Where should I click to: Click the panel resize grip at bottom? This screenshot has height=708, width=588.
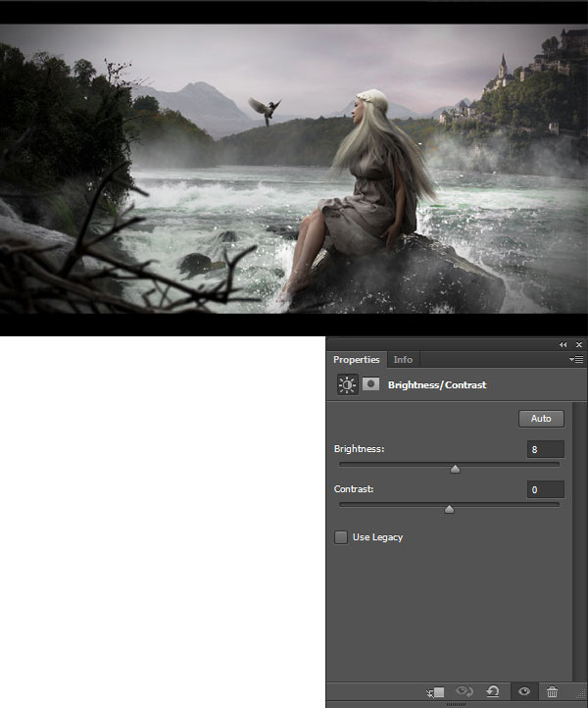point(457,704)
